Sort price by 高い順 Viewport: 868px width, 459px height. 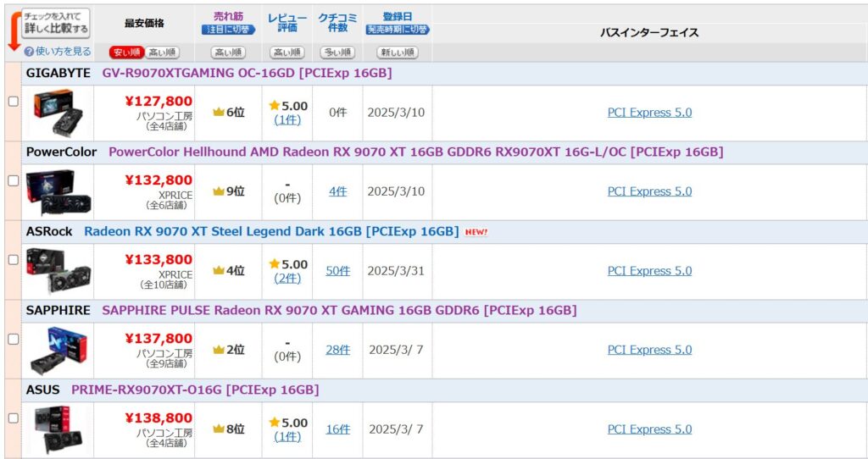click(x=162, y=53)
